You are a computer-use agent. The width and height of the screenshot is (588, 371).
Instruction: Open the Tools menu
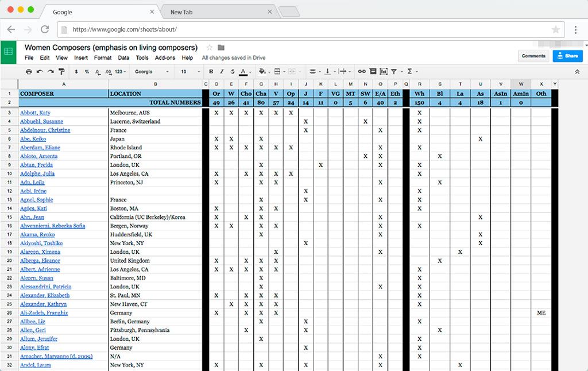[142, 58]
